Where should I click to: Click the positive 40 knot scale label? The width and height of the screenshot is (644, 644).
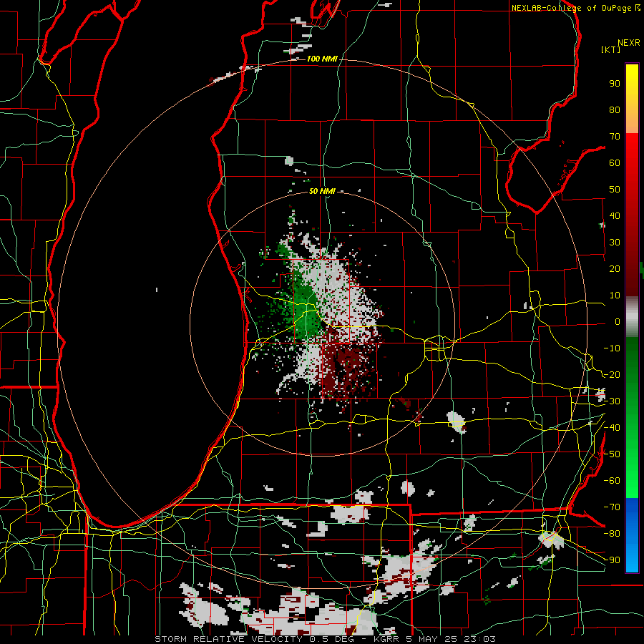coord(615,215)
